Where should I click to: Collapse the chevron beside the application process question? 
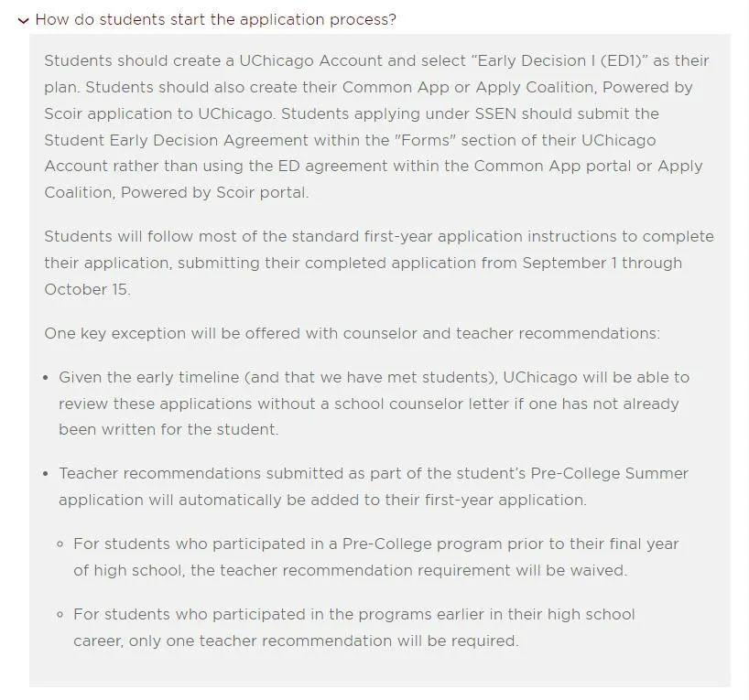click(x=24, y=20)
